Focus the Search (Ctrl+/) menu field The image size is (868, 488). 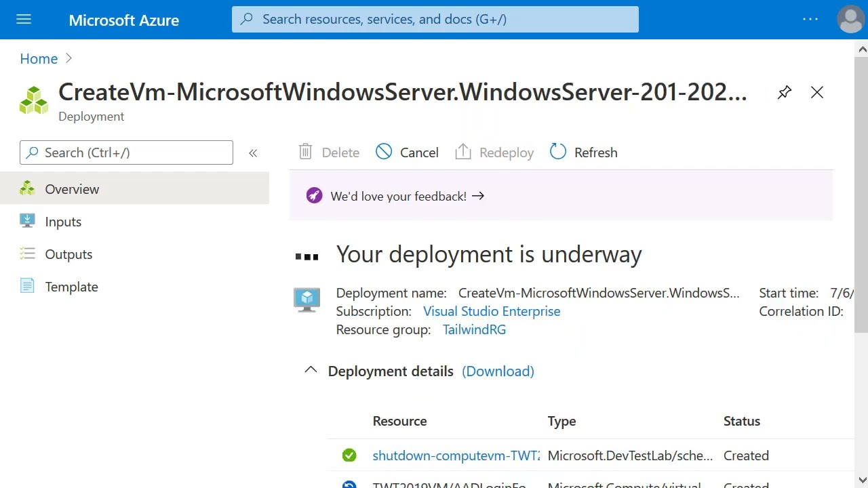126,152
